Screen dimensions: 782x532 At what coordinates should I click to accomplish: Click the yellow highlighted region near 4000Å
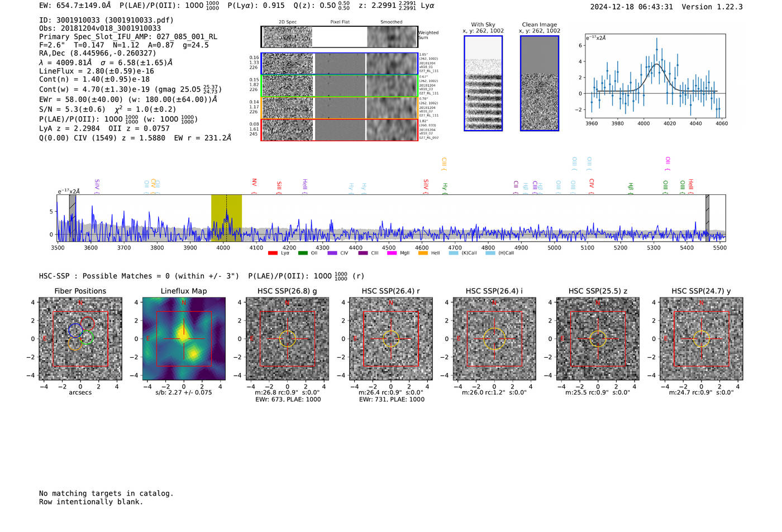(226, 218)
